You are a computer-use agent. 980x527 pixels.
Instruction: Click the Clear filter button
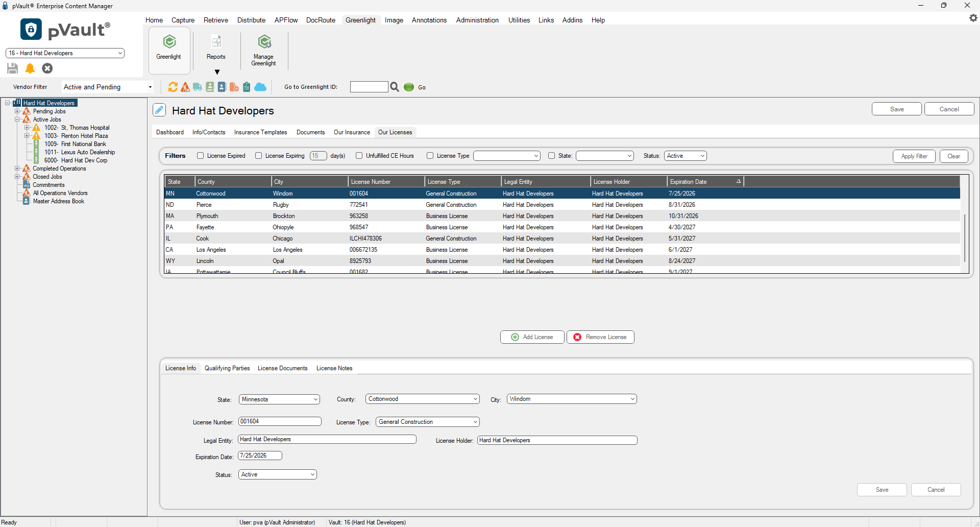tap(953, 156)
